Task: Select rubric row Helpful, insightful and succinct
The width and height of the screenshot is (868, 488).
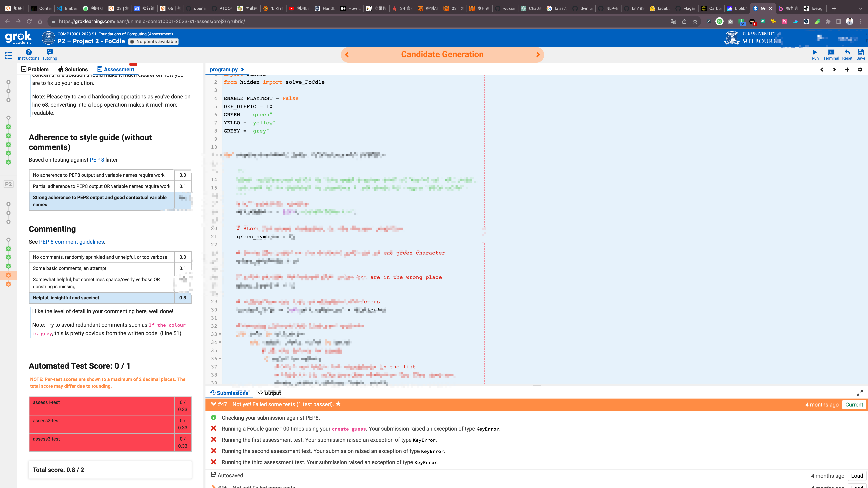Action: pos(110,298)
